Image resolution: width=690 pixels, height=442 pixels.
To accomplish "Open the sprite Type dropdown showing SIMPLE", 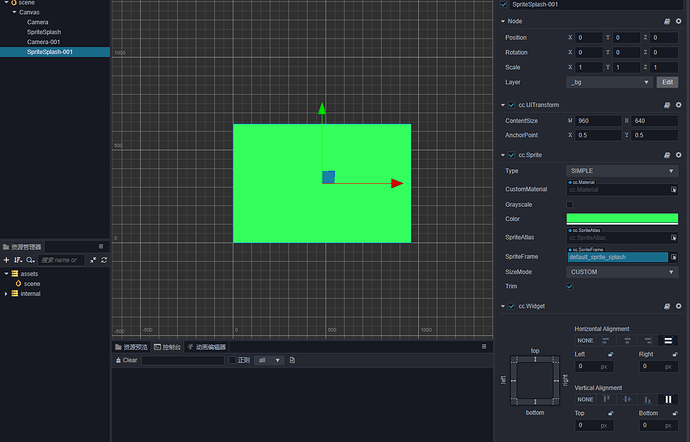I will tap(622, 171).
